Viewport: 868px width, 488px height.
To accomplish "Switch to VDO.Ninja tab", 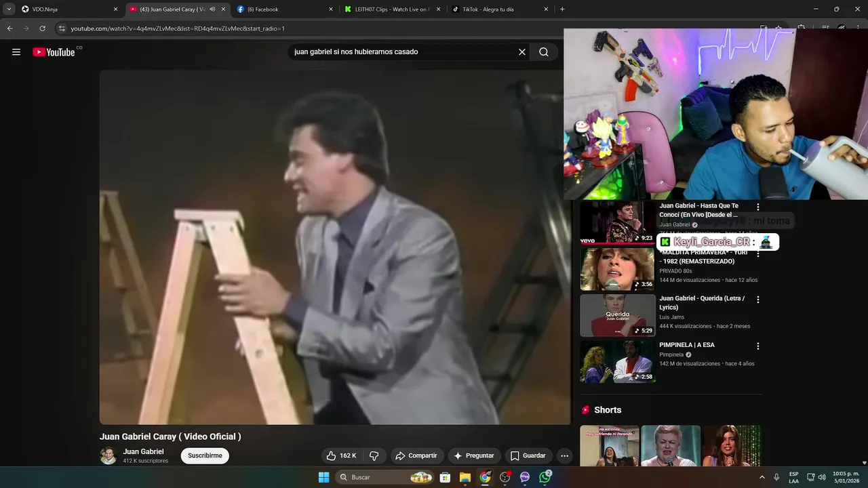I will coord(64,9).
